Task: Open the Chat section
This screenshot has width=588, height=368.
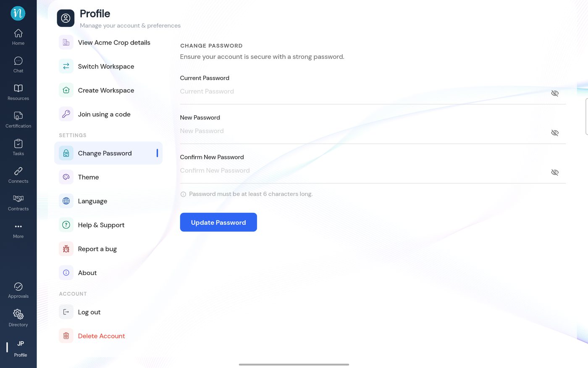Action: [18, 65]
